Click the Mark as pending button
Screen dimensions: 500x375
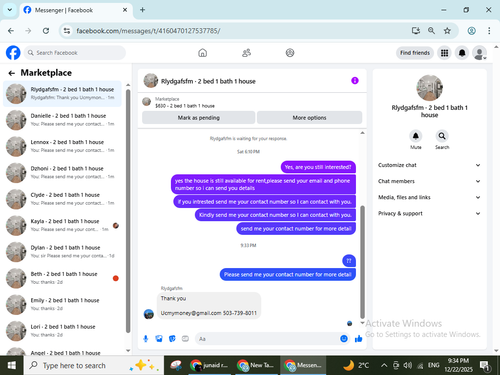(199, 118)
